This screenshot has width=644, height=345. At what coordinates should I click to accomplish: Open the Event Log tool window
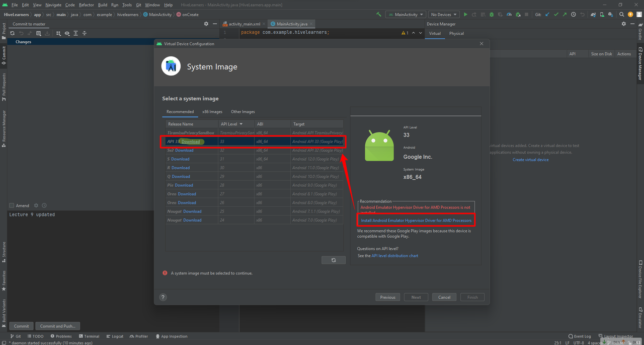580,336
